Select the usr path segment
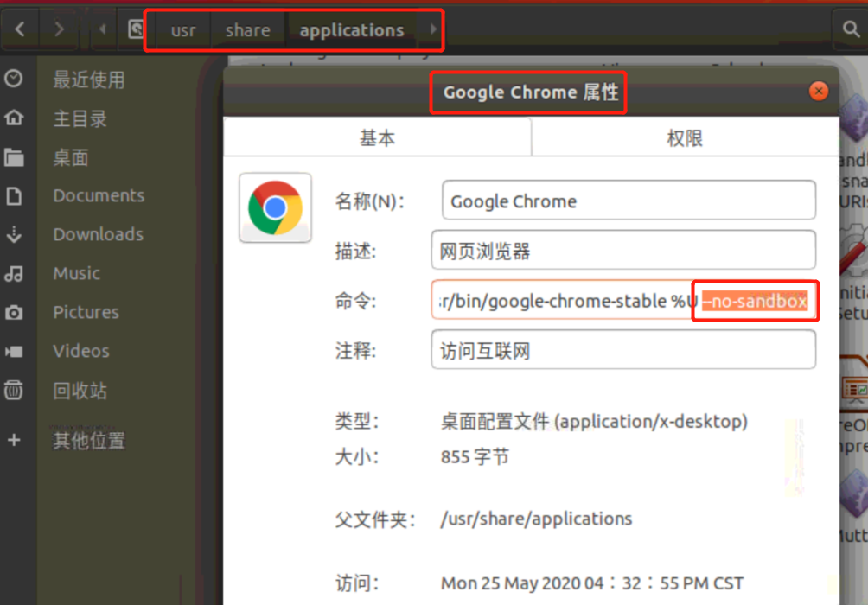The height and width of the screenshot is (605, 868). pos(182,30)
